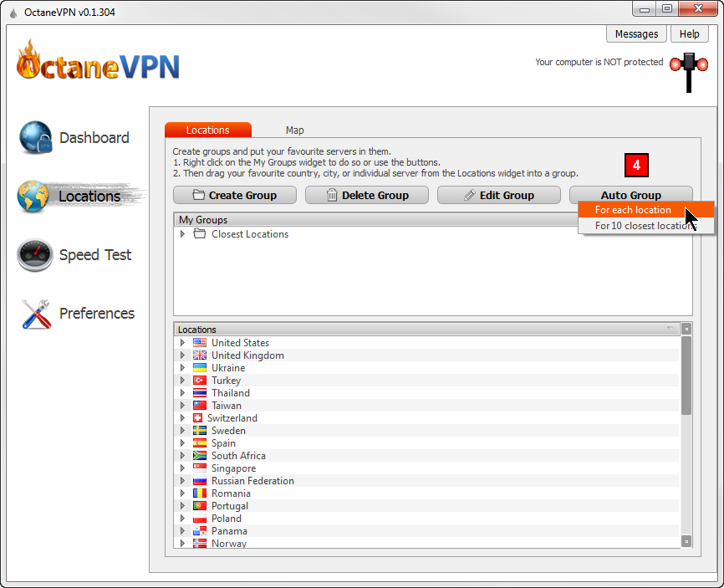Screen dimensions: 724x588
Task: Click the Switzerland flag icon
Action: 197,417
